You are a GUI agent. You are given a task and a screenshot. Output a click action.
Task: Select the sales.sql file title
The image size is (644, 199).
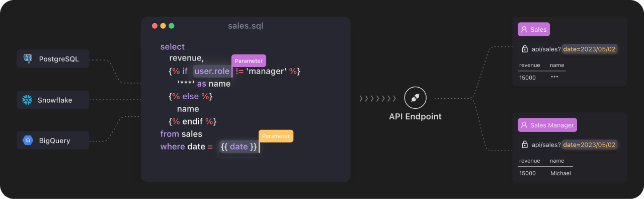coord(246,26)
